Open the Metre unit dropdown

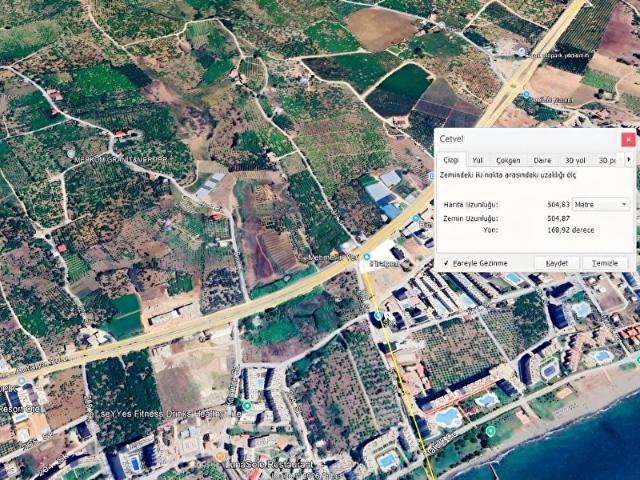pyautogui.click(x=601, y=204)
